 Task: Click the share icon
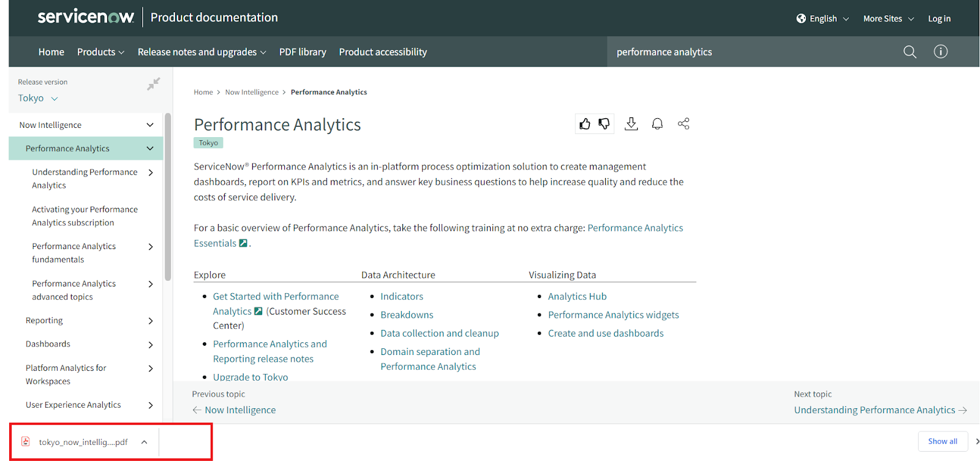[684, 124]
